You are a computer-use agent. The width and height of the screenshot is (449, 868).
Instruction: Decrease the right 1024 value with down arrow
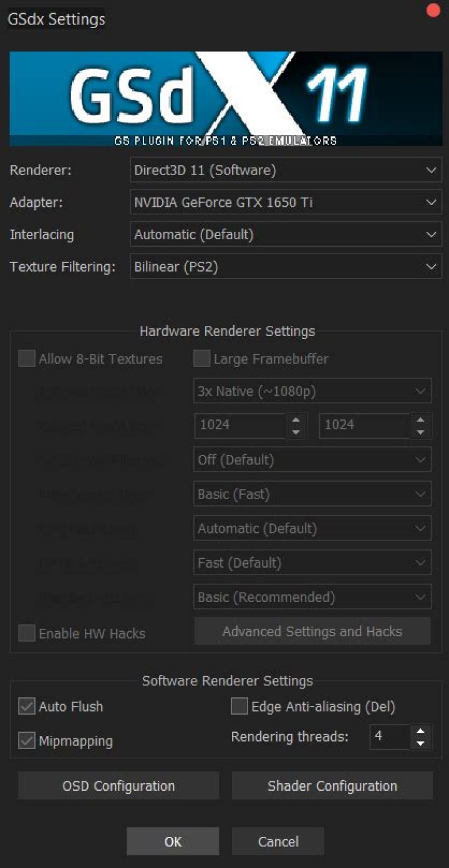(421, 432)
